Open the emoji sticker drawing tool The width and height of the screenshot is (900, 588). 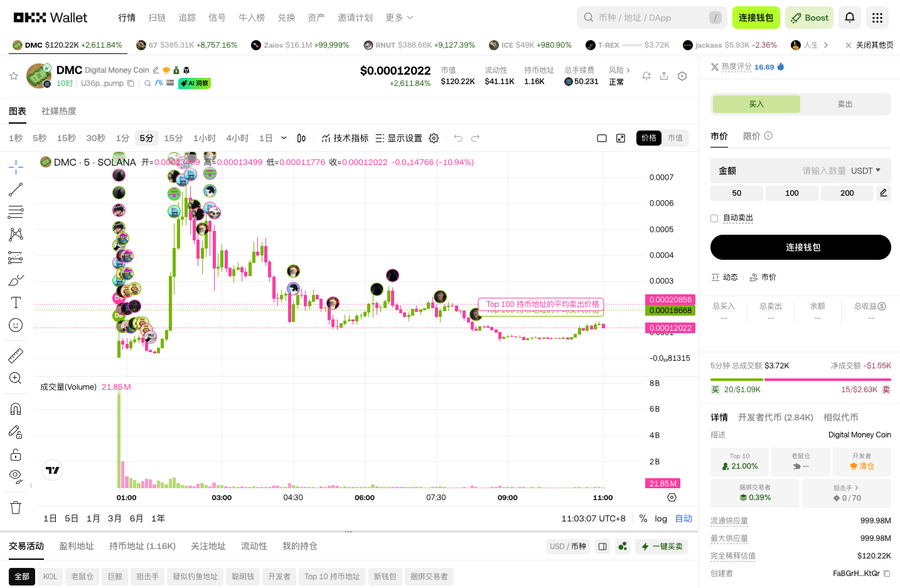15,325
